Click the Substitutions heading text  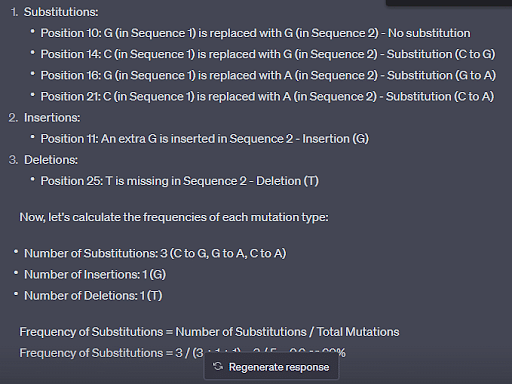pos(61,12)
